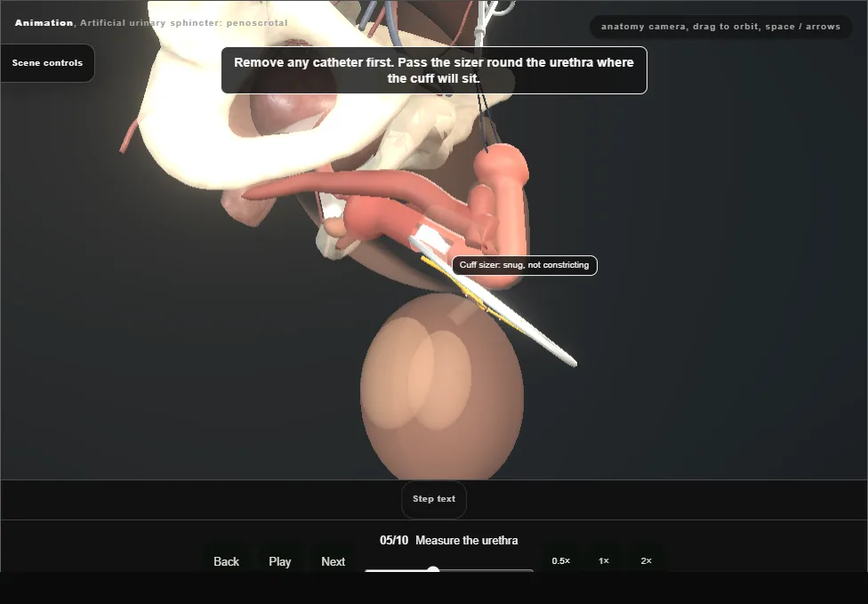
Task: Open the Scene controls panel
Action: (48, 63)
